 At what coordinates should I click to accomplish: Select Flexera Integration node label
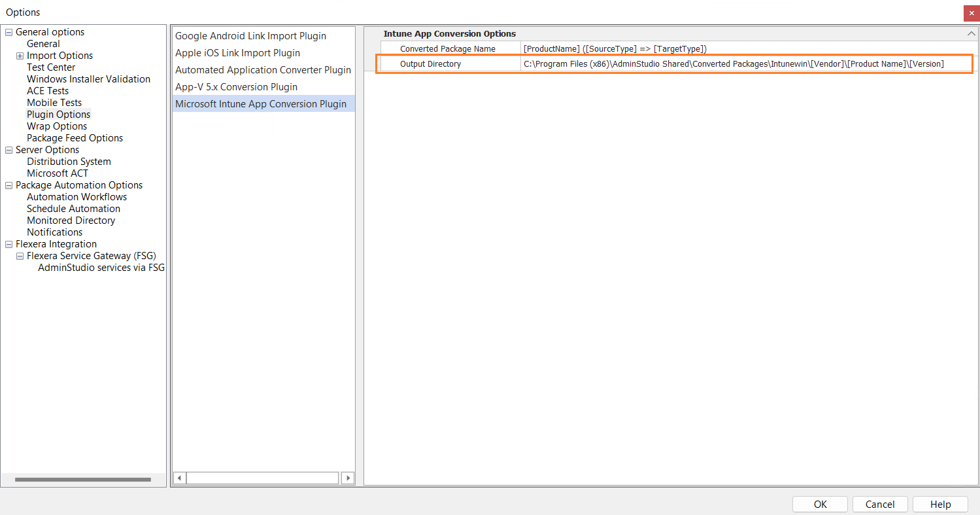(x=56, y=244)
